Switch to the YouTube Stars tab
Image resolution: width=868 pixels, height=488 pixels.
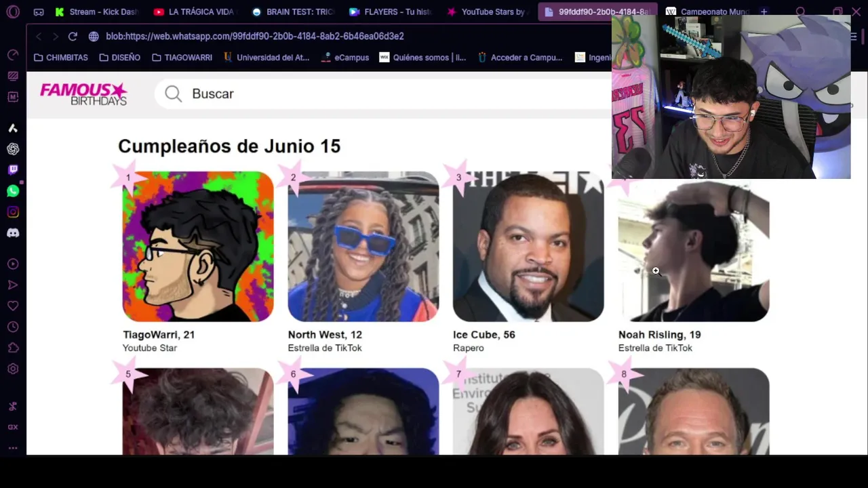point(488,12)
